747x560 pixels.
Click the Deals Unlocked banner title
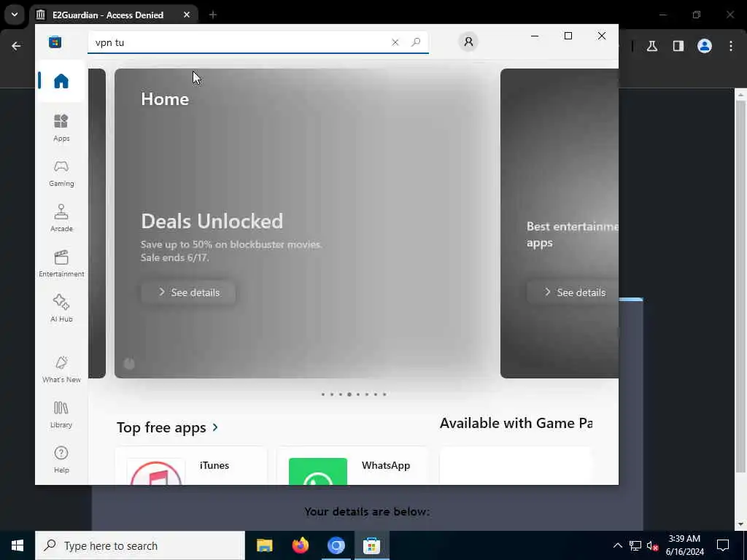212,222
